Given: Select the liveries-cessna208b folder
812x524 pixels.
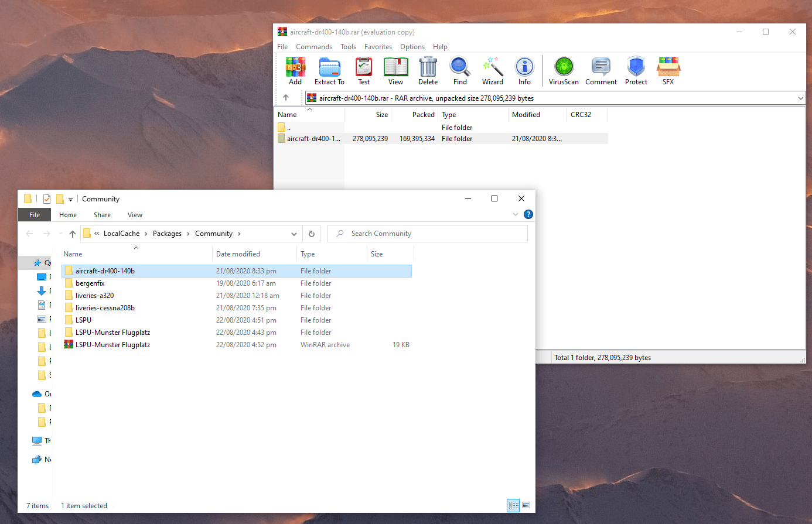Looking at the screenshot, I should (x=105, y=308).
